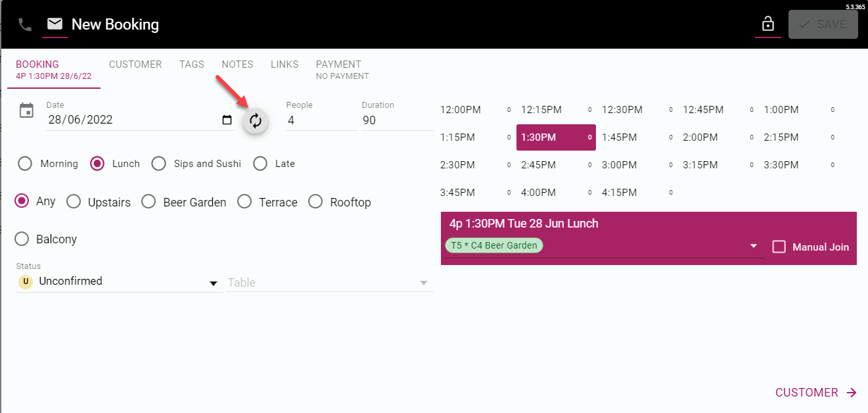This screenshot has width=868, height=413.
Task: Select the 2:45PM time slot
Action: [x=539, y=164]
